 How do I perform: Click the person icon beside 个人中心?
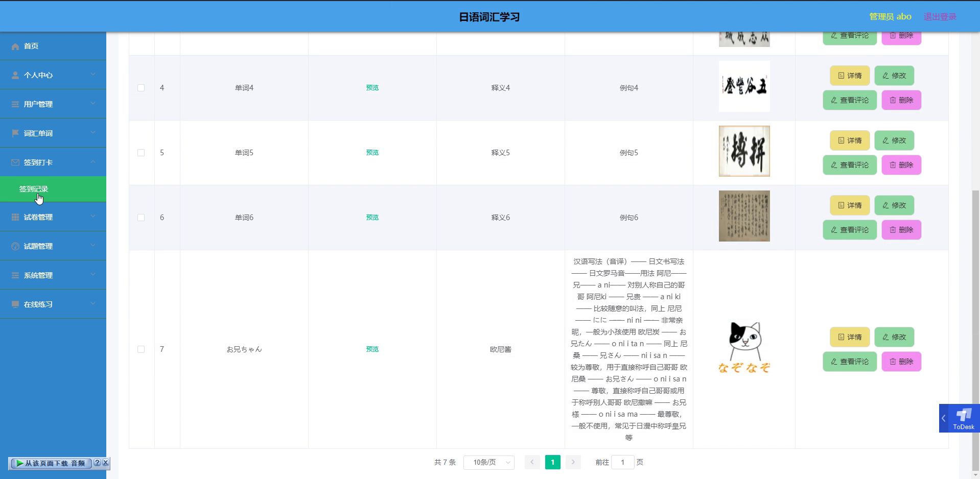[x=15, y=75]
